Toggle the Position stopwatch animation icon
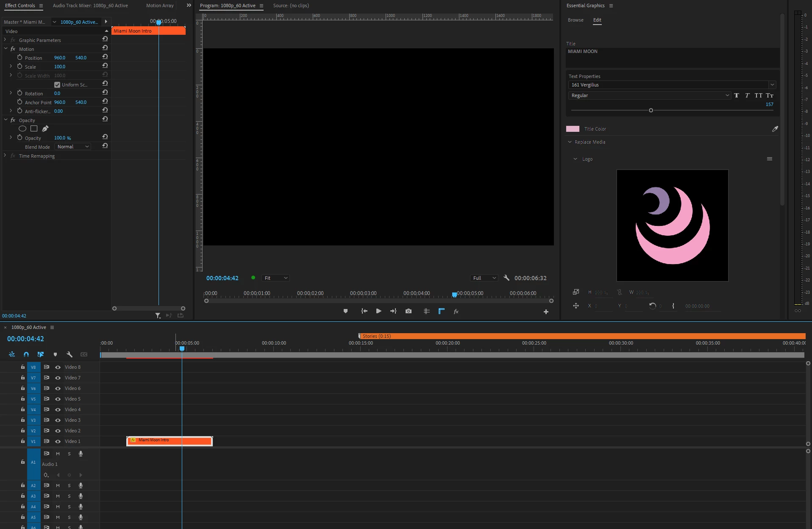 click(19, 58)
